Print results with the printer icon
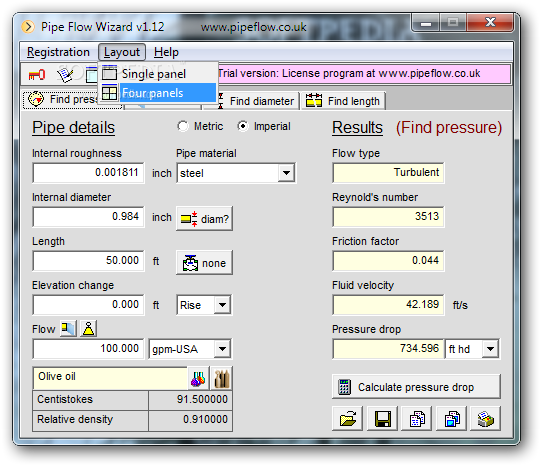Image resolution: width=541 pixels, height=466 pixels. (485, 419)
